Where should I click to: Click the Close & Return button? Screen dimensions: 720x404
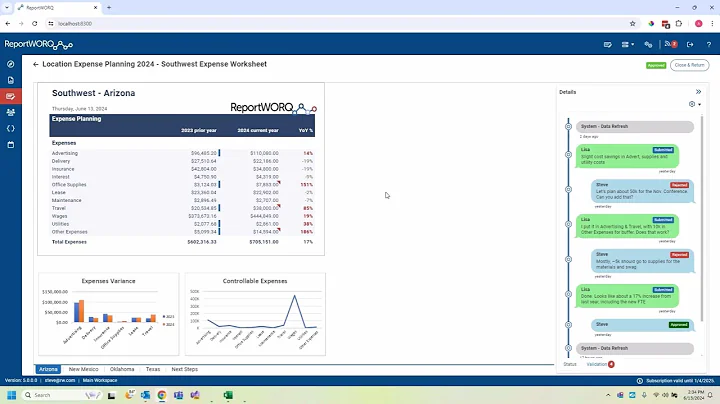(689, 65)
